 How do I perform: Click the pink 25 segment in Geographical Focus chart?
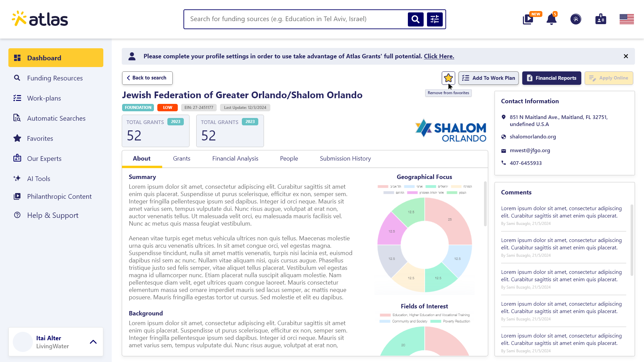coord(449,220)
